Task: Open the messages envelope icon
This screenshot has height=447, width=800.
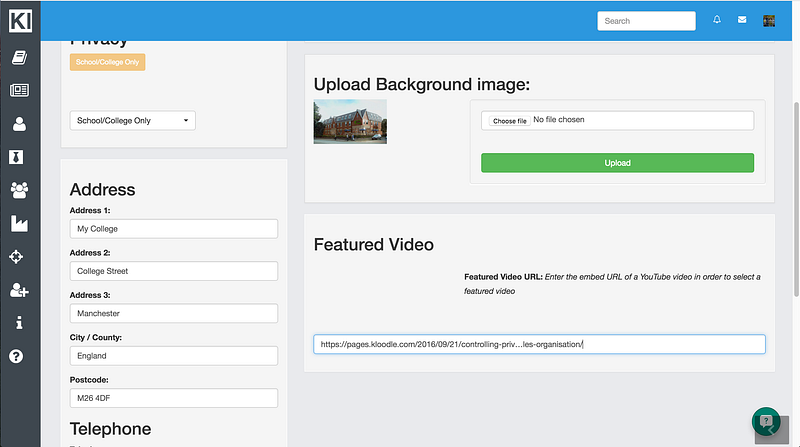Action: click(x=742, y=20)
